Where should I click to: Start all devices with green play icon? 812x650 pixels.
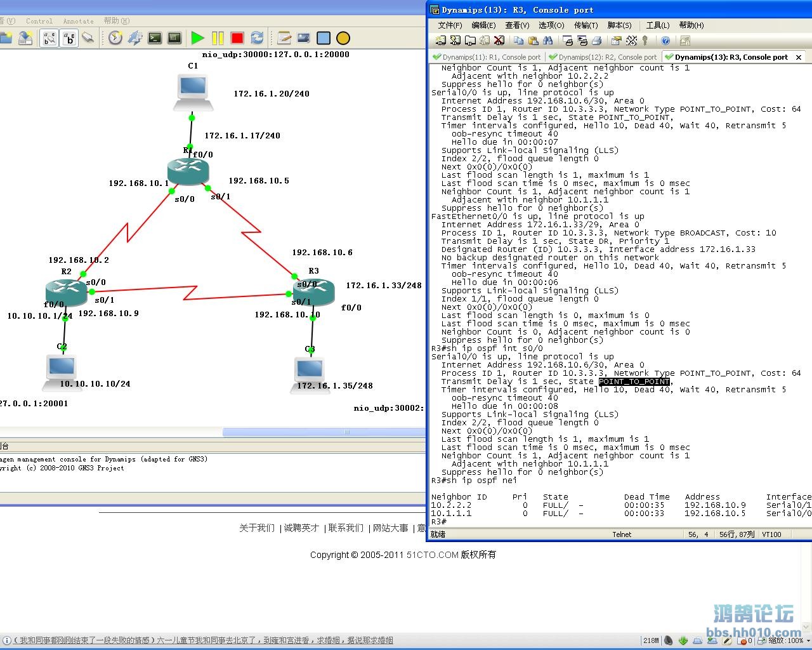coord(198,39)
